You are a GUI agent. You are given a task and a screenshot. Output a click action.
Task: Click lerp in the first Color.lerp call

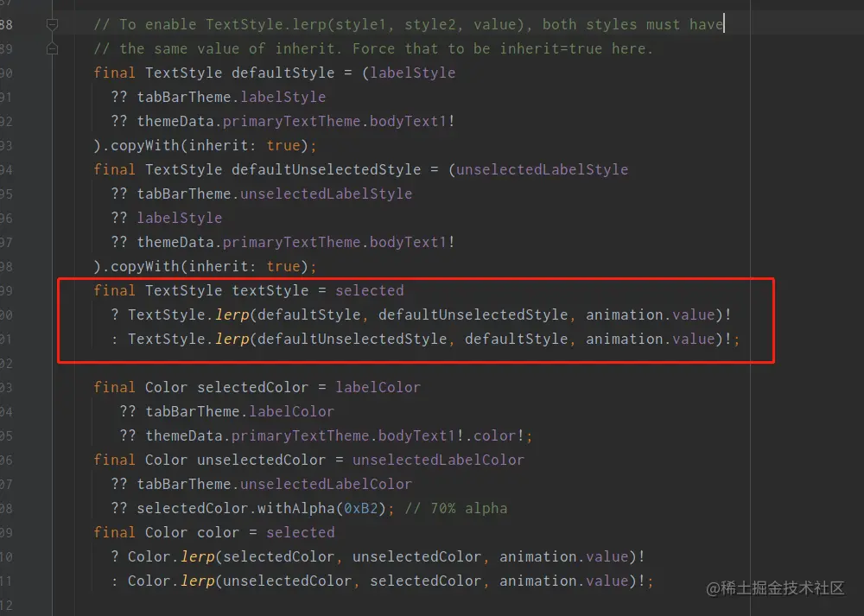coord(197,556)
